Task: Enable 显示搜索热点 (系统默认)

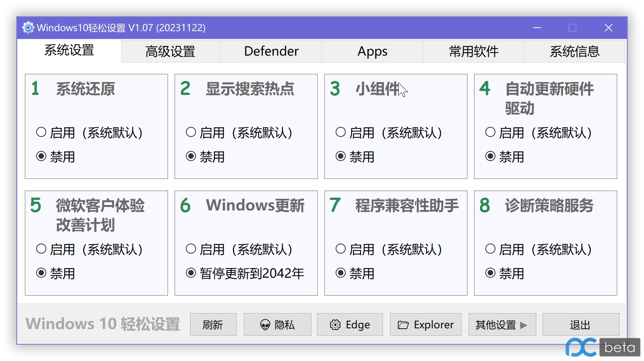Action: click(191, 132)
